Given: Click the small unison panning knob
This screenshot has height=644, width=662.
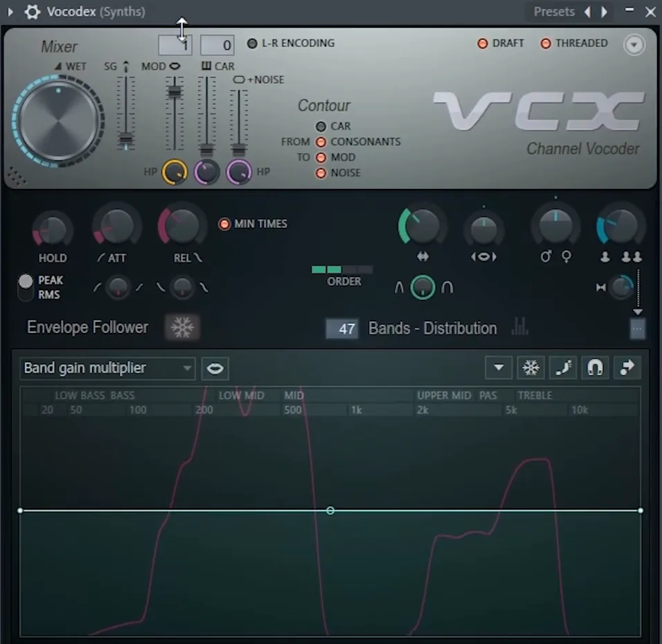Looking at the screenshot, I should tap(622, 287).
